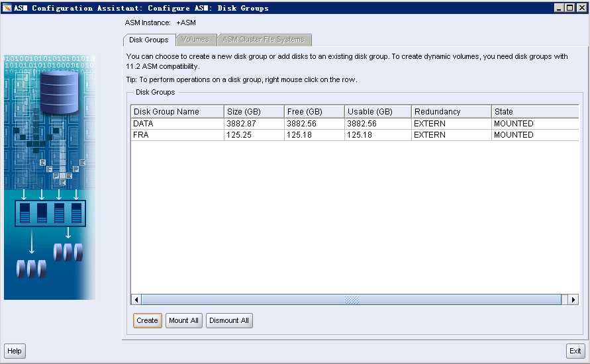Select the FRA disk group row
The image size is (590, 364).
pyautogui.click(x=355, y=135)
